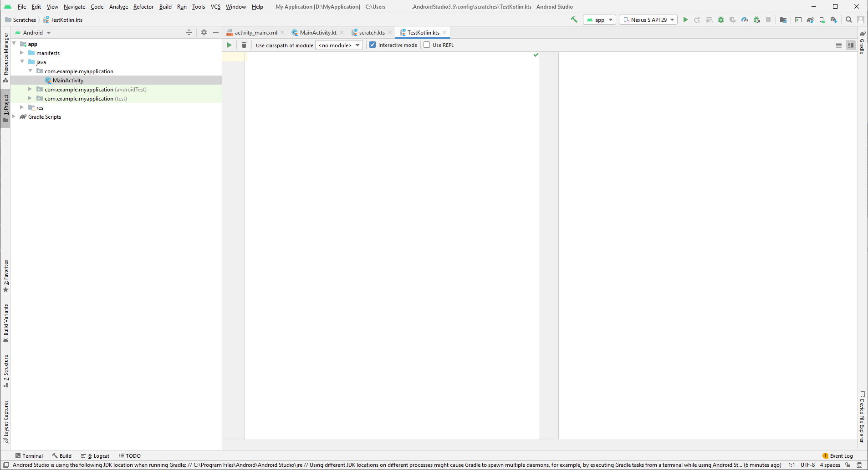Run the app with the green play button
The image size is (868, 470).
point(685,20)
